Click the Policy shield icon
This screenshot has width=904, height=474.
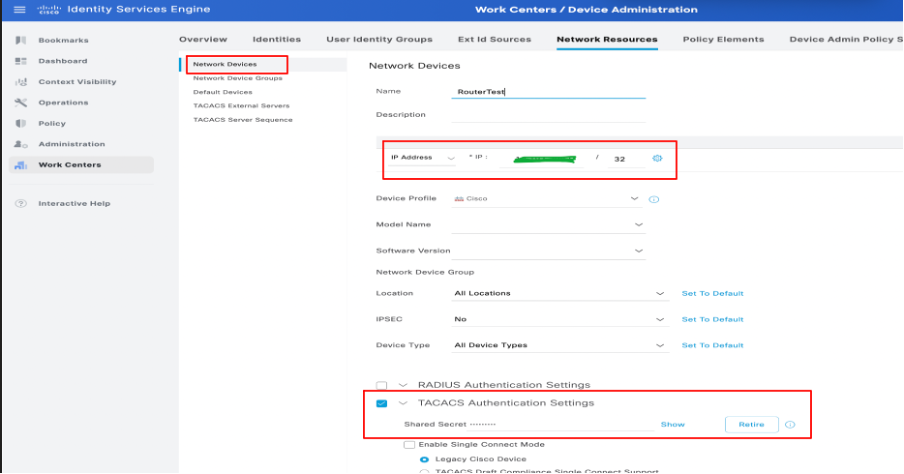click(21, 123)
